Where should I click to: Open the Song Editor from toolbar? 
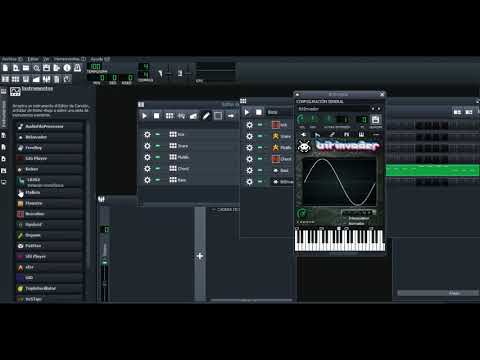point(5,79)
